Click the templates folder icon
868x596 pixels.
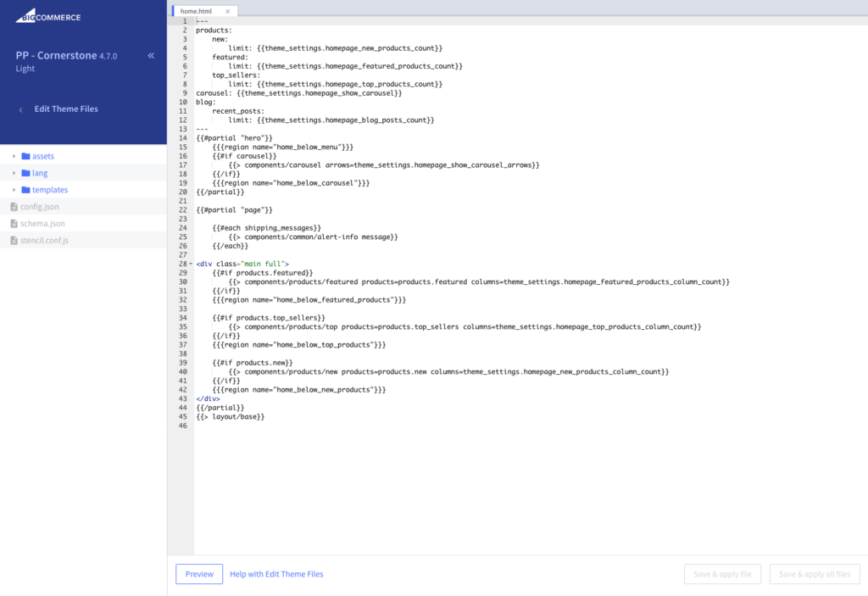click(25, 190)
